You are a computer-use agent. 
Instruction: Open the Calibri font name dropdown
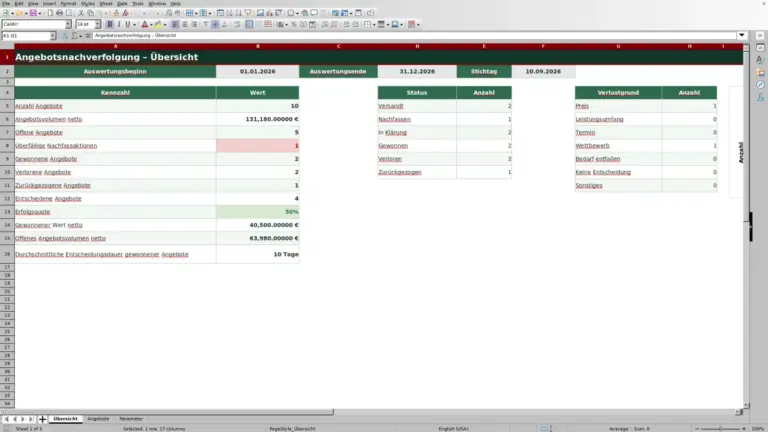pyautogui.click(x=68, y=24)
